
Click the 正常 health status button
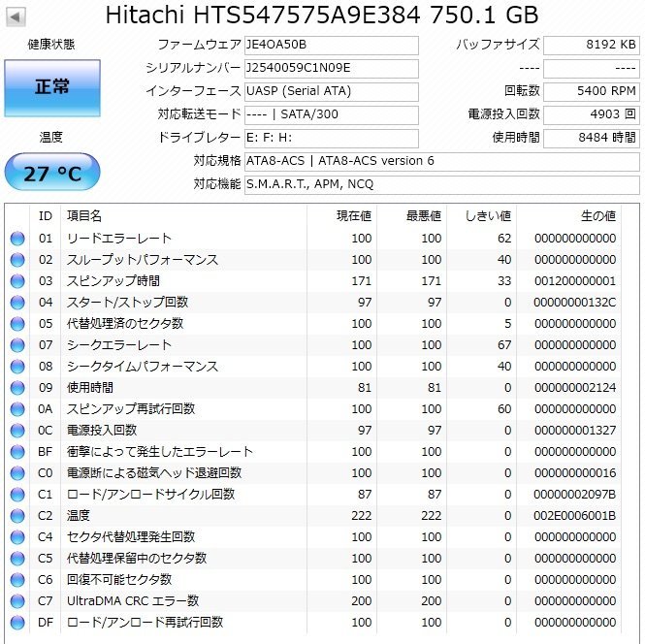[x=51, y=87]
